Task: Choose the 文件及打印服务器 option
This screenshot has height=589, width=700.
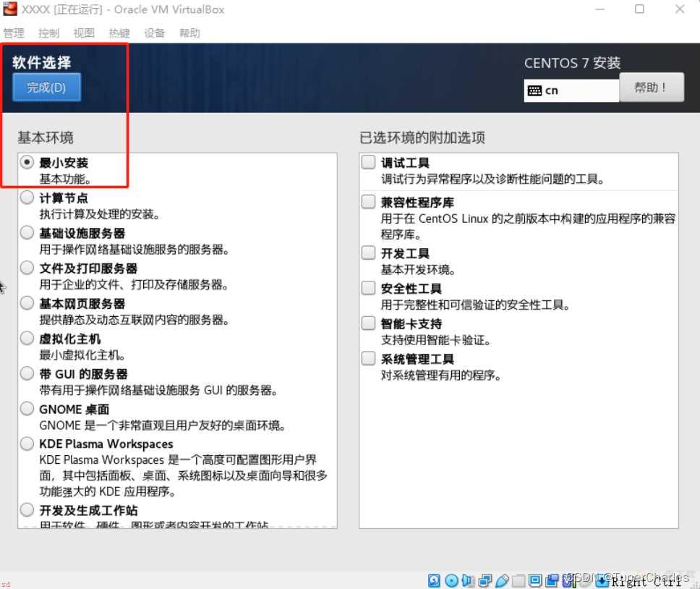Action: tap(27, 268)
